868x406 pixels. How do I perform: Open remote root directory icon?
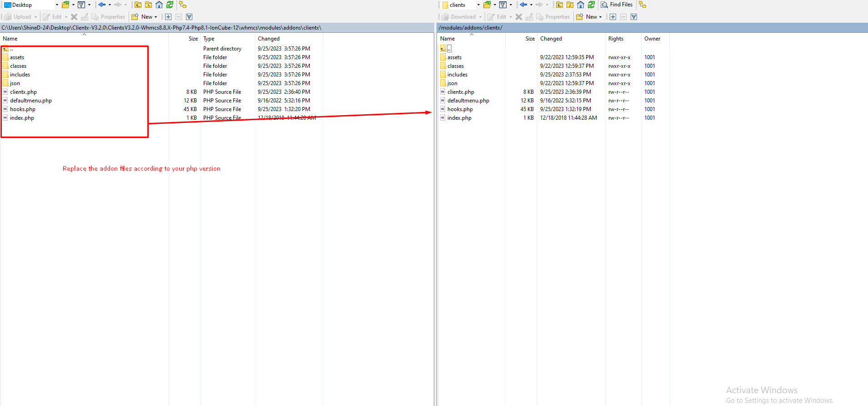(570, 5)
